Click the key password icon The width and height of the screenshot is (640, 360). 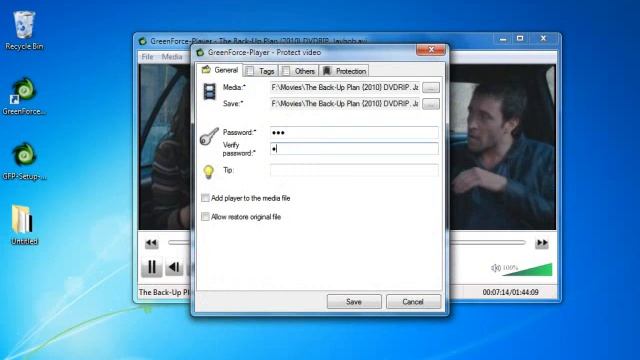(209, 136)
